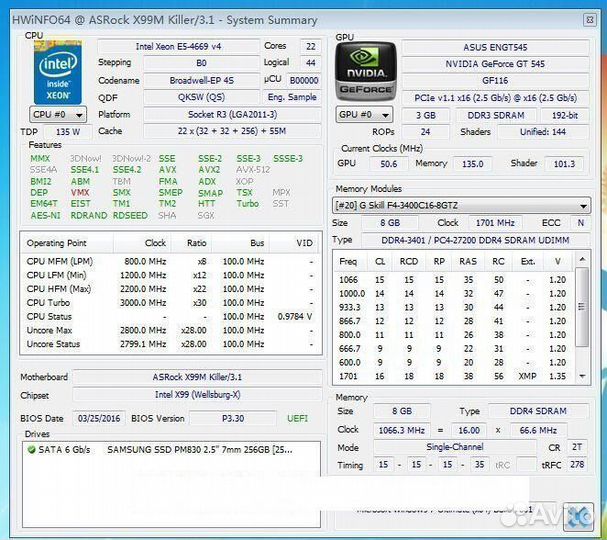
Task: Click the Intel Inside Xeon logo
Action: tap(58, 72)
